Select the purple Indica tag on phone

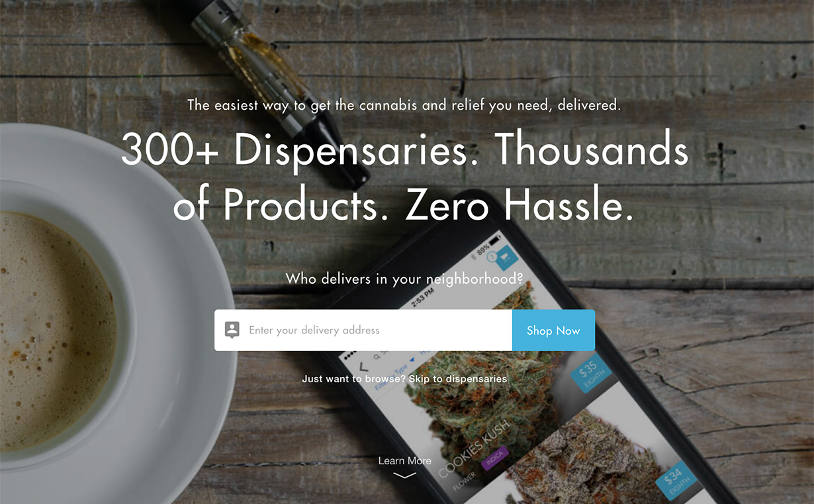point(494,458)
